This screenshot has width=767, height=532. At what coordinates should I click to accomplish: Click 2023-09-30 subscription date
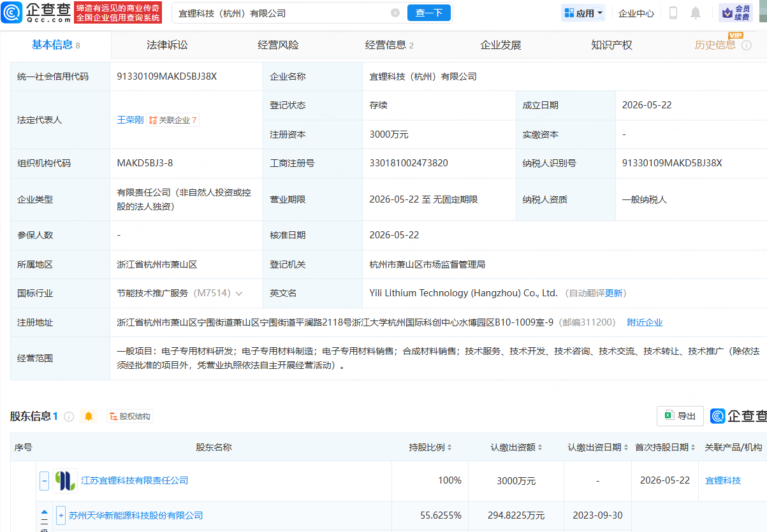[598, 515]
